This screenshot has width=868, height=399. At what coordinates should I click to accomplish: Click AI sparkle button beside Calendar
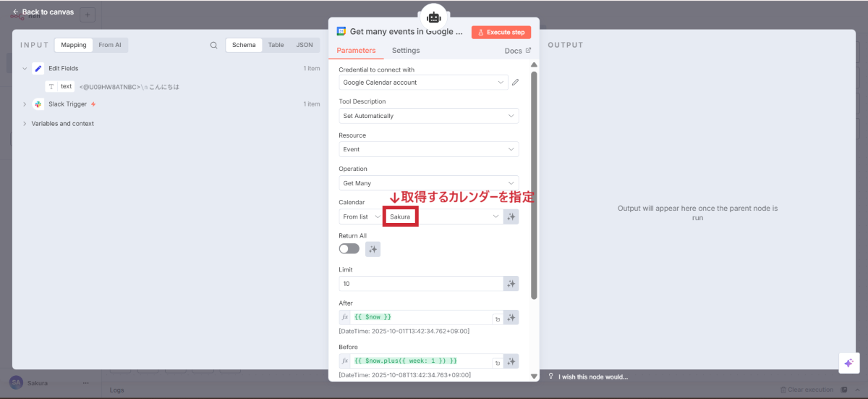click(x=511, y=217)
